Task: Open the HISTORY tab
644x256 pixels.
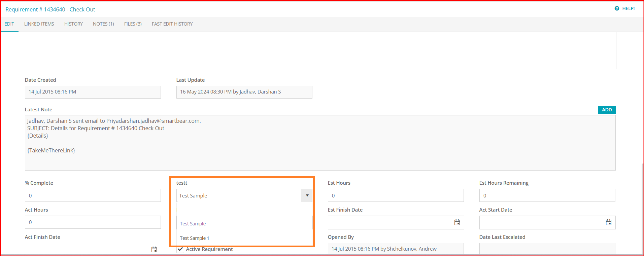Action: 73,24
